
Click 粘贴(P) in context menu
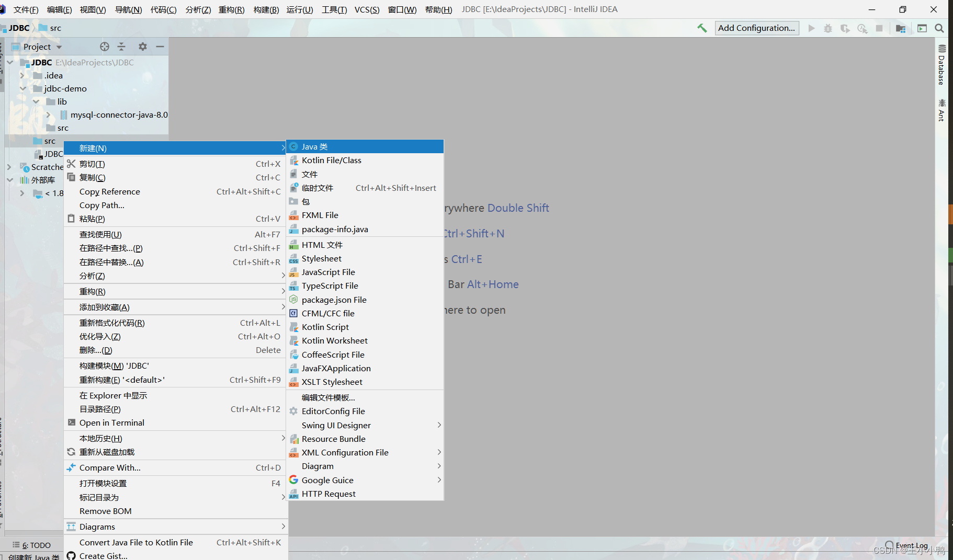tap(176, 219)
